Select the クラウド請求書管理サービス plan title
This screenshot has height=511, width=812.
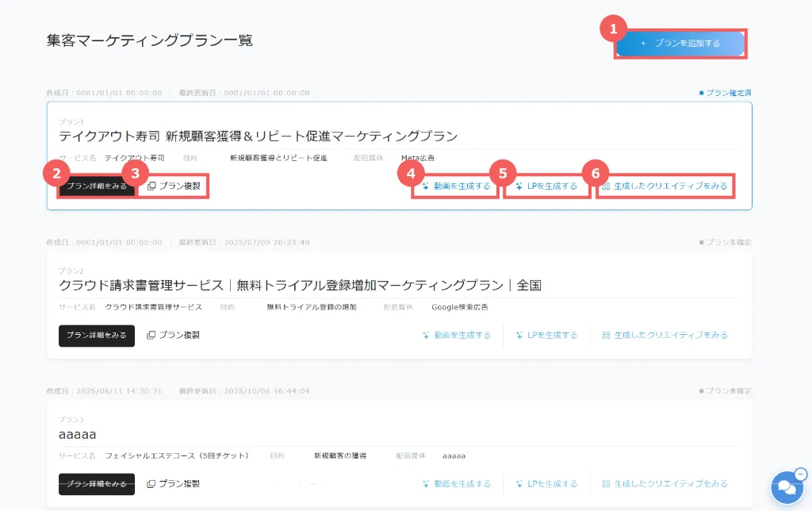click(x=299, y=285)
